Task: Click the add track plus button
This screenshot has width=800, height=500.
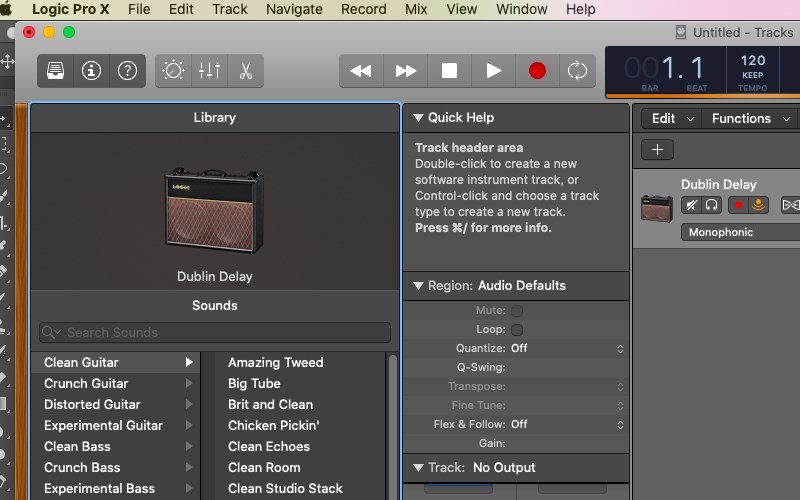Action: (x=657, y=149)
